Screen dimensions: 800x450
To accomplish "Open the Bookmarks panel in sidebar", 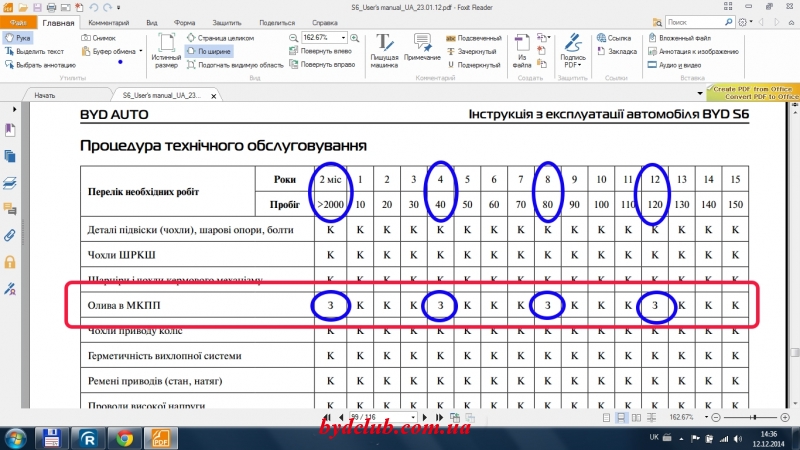I will pyautogui.click(x=10, y=130).
